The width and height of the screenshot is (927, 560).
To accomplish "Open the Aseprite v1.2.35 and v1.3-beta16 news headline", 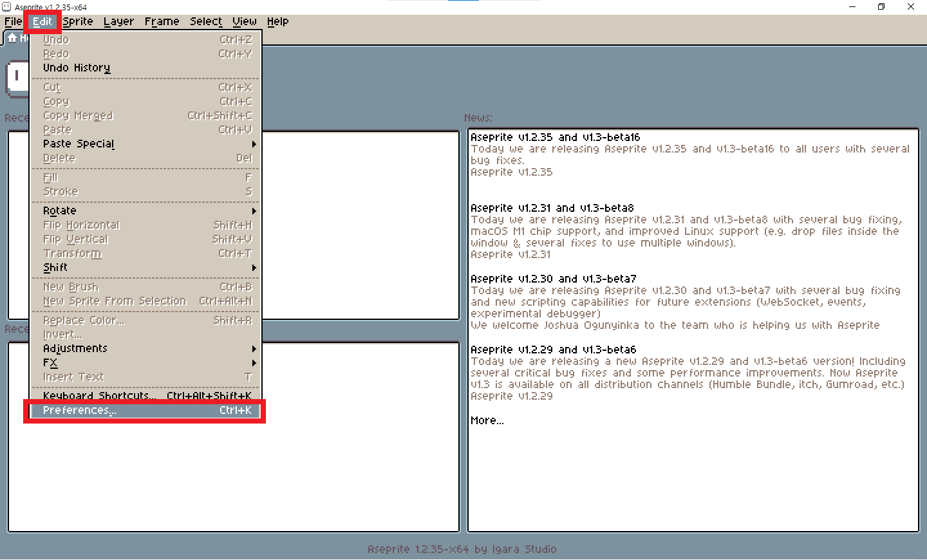I will point(555,137).
